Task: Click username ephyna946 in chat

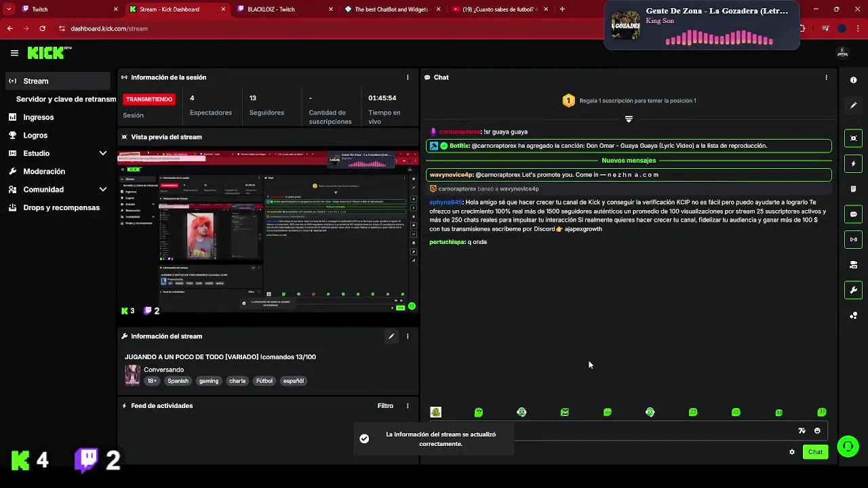Action: (x=446, y=202)
